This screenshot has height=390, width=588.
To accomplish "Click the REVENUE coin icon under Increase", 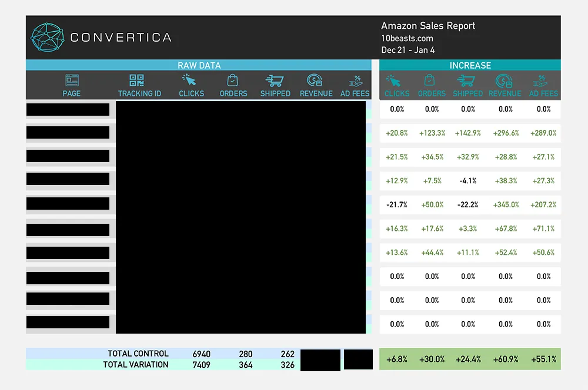I will 504,80.
